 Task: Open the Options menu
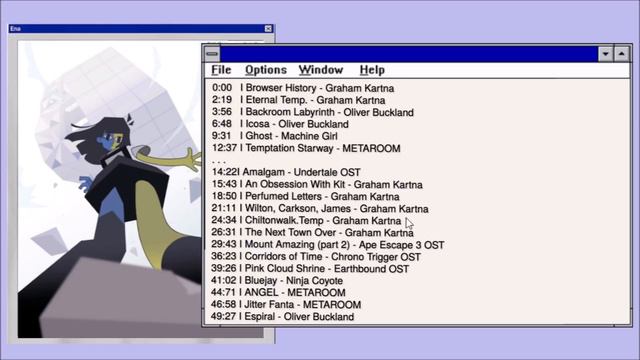coord(266,70)
